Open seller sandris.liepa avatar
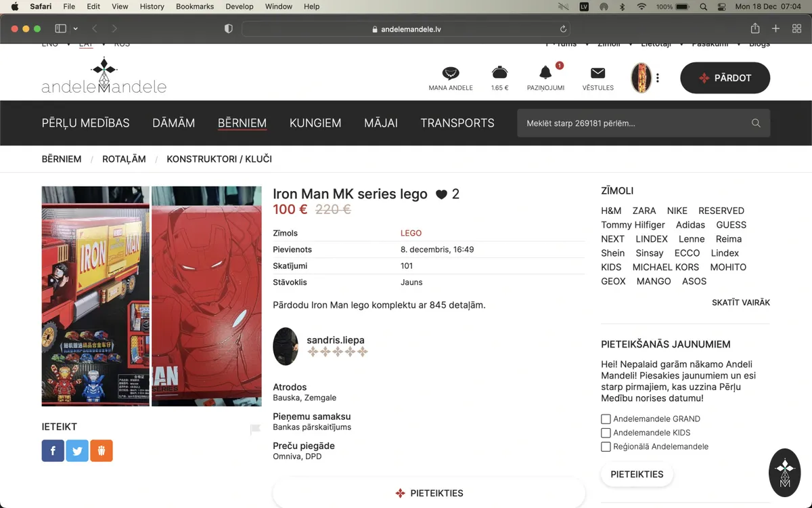The height and width of the screenshot is (508, 812). pyautogui.click(x=286, y=346)
